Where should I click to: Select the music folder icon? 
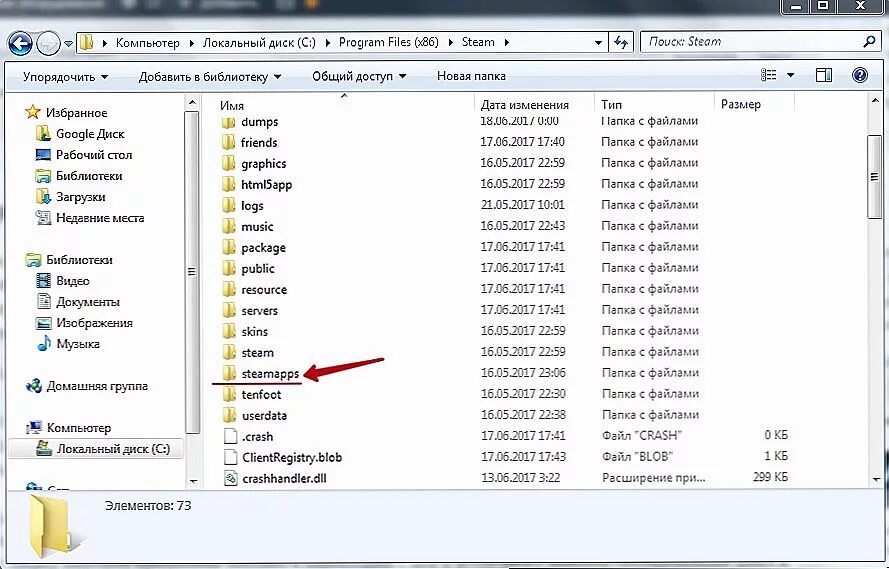(x=228, y=226)
